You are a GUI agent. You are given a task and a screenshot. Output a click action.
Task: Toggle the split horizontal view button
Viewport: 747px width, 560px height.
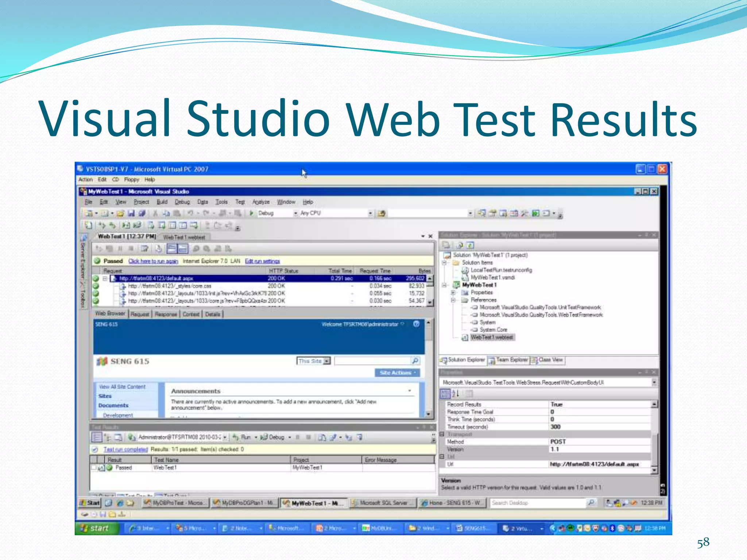pos(171,249)
